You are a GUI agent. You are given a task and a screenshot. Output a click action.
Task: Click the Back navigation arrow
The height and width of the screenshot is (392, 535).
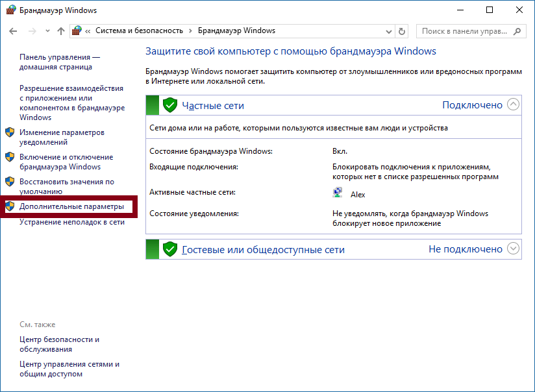(x=13, y=31)
